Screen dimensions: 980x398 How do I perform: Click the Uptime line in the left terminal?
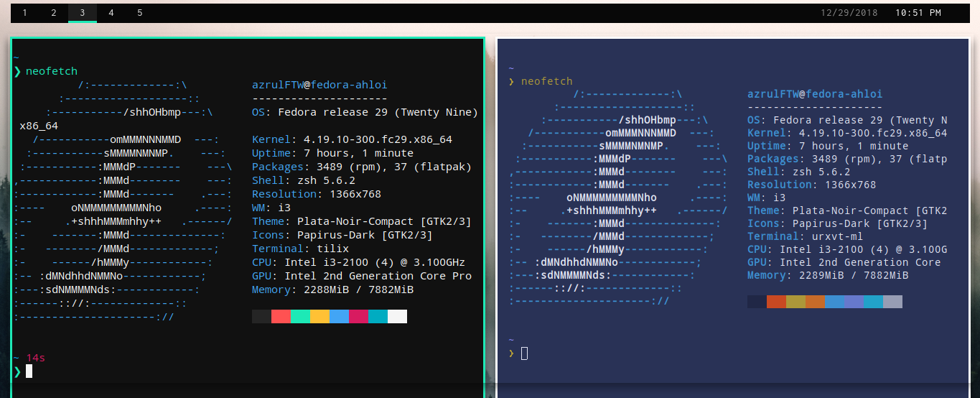(x=332, y=153)
